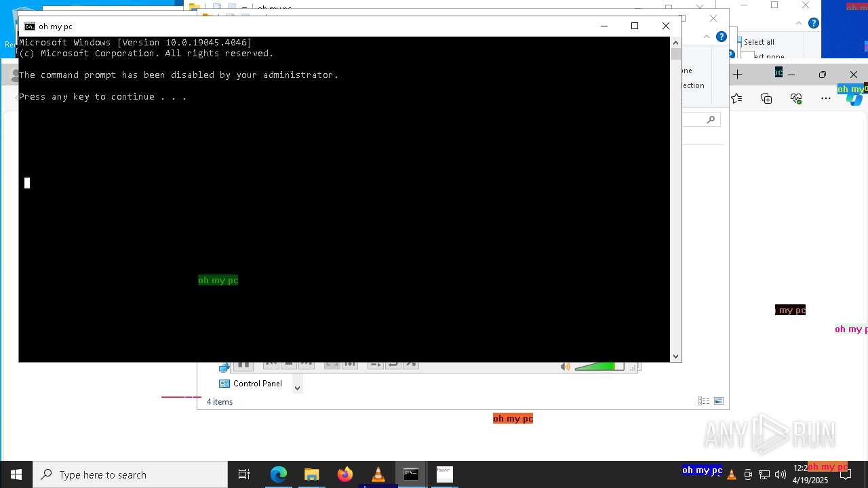Screen dimensions: 868x488
Task: Restore down the Edge window
Action: (822, 75)
